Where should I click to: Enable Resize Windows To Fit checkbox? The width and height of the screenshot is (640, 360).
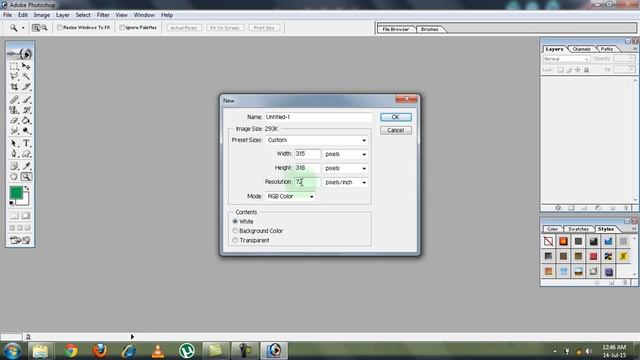coord(60,28)
